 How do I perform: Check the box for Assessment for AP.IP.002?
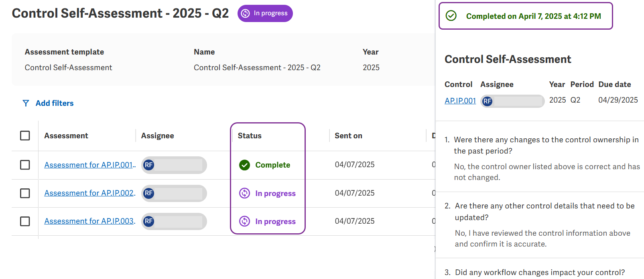click(x=25, y=193)
